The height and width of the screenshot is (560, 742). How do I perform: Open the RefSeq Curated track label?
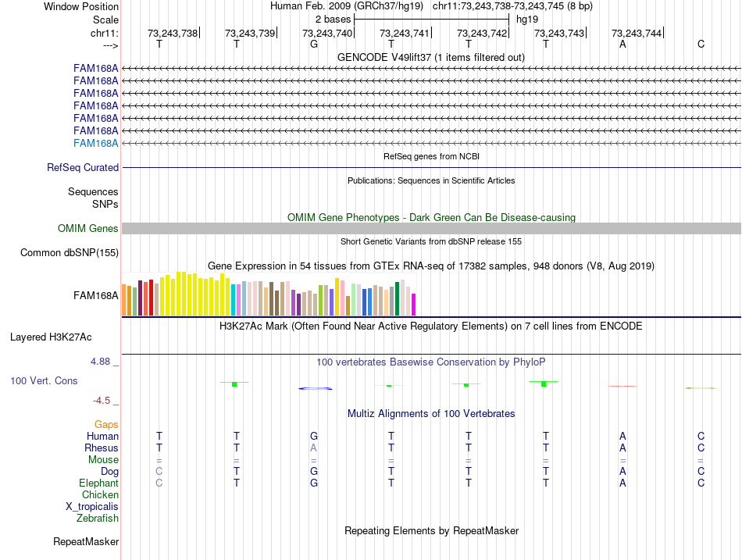pos(83,167)
